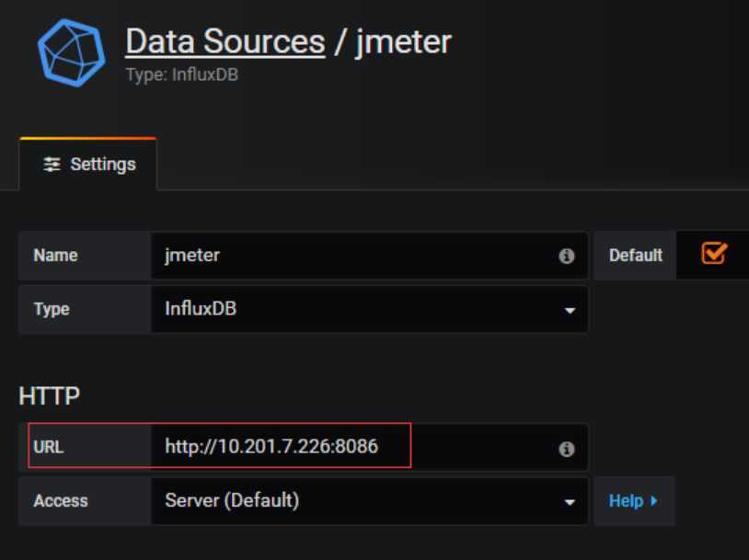Click the URL field label
This screenshot has width=749, height=560.
click(x=48, y=447)
